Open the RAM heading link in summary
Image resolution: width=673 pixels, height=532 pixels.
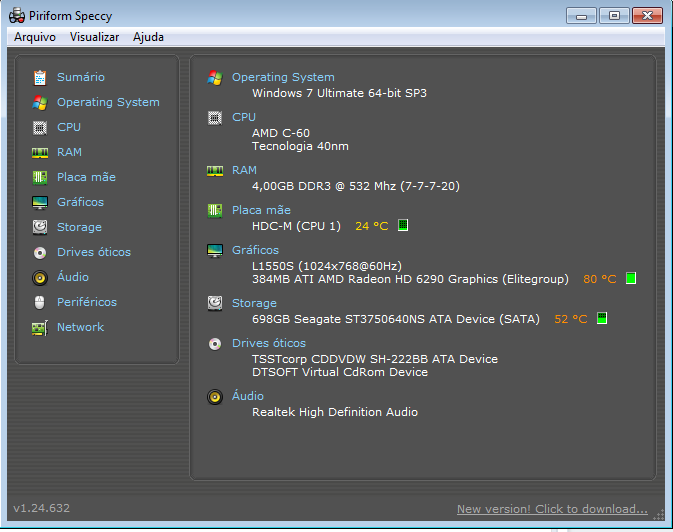(x=244, y=170)
